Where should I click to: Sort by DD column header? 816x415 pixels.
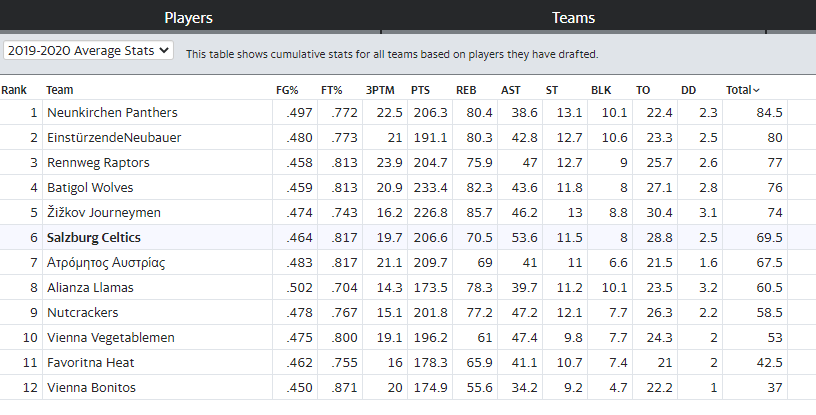pos(688,90)
